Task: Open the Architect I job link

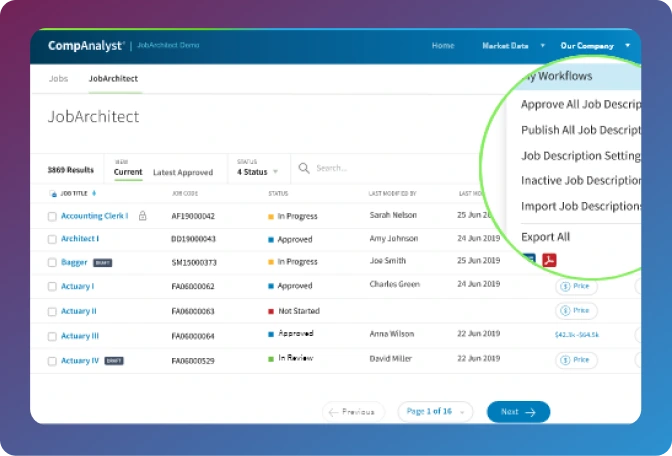Action: coord(80,238)
